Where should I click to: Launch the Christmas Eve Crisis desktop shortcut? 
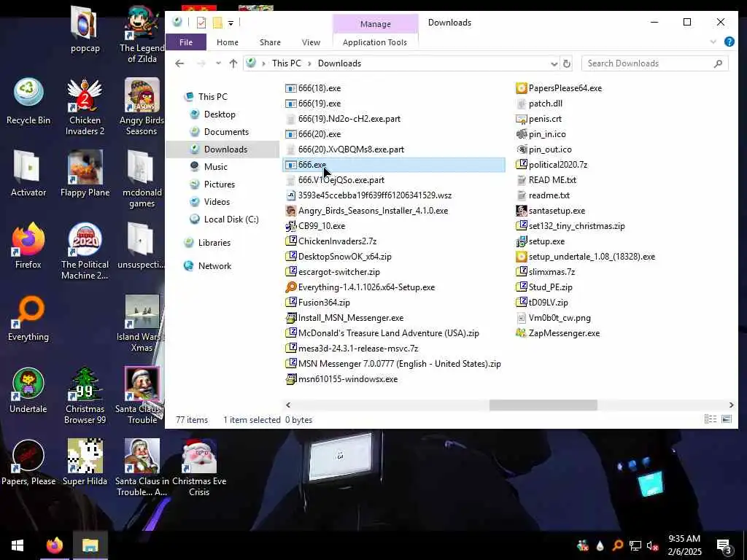pyautogui.click(x=198, y=467)
